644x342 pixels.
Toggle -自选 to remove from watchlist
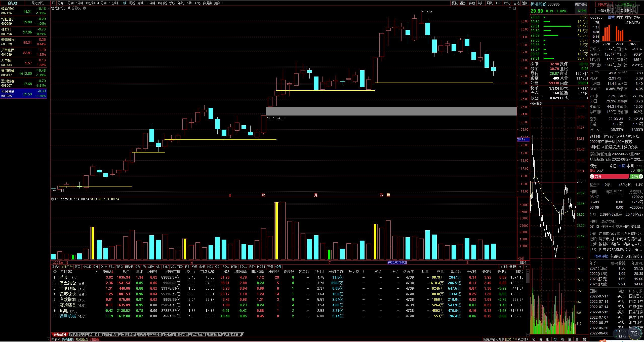(516, 3)
